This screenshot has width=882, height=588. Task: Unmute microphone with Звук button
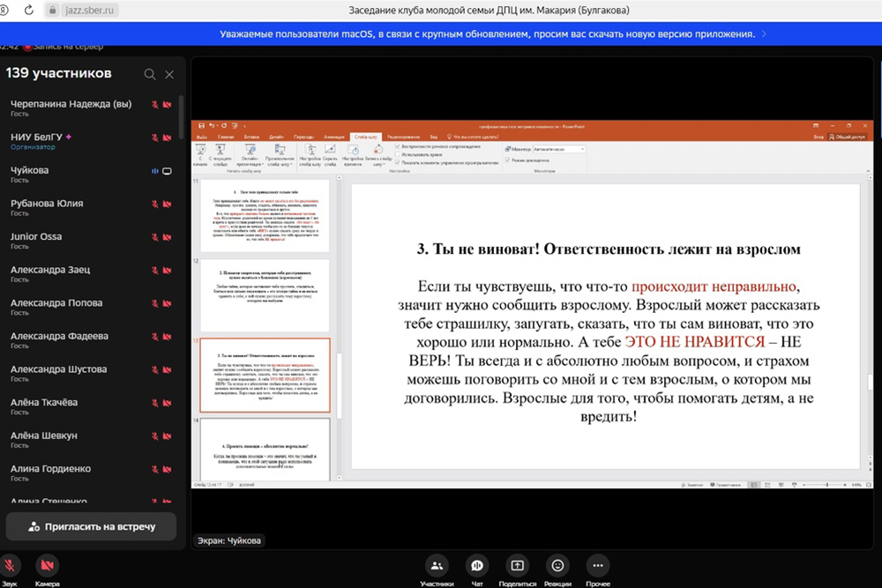click(11, 565)
